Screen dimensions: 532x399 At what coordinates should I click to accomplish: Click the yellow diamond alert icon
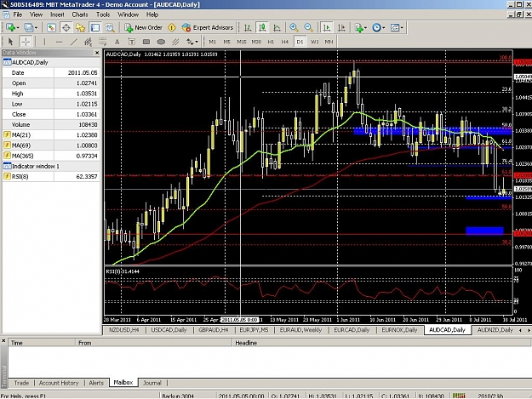pos(172,28)
